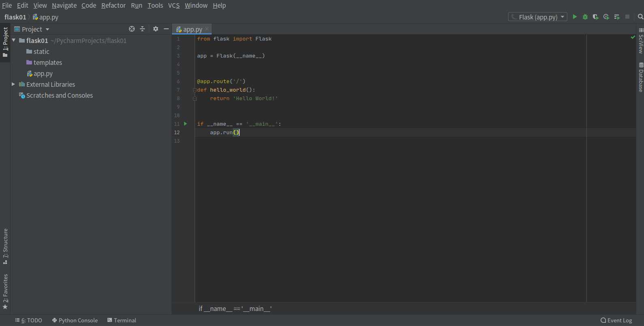Viewport: 644px width, 326px height.
Task: Run the Flask app with green play button
Action: (575, 17)
